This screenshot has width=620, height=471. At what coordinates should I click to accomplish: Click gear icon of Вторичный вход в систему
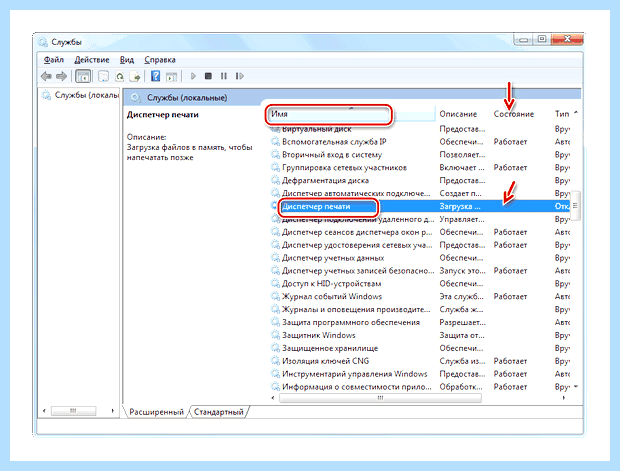click(275, 155)
